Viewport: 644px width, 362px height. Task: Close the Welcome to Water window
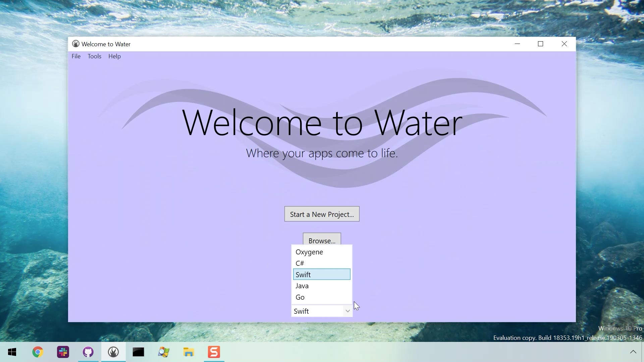click(564, 44)
